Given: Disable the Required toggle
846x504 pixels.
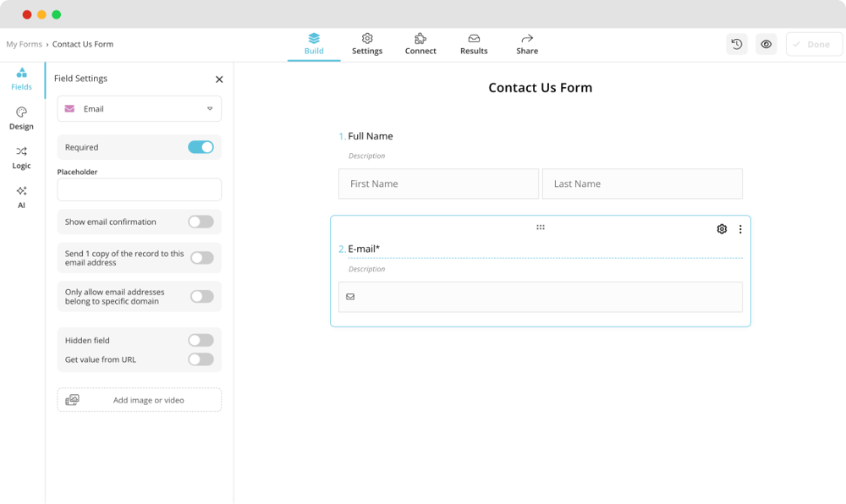Looking at the screenshot, I should [x=201, y=147].
